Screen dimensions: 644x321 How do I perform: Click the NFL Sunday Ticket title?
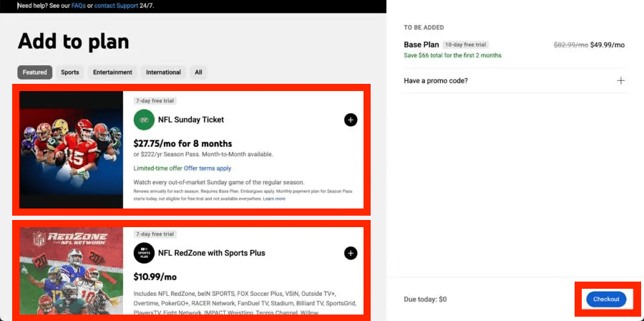click(191, 120)
